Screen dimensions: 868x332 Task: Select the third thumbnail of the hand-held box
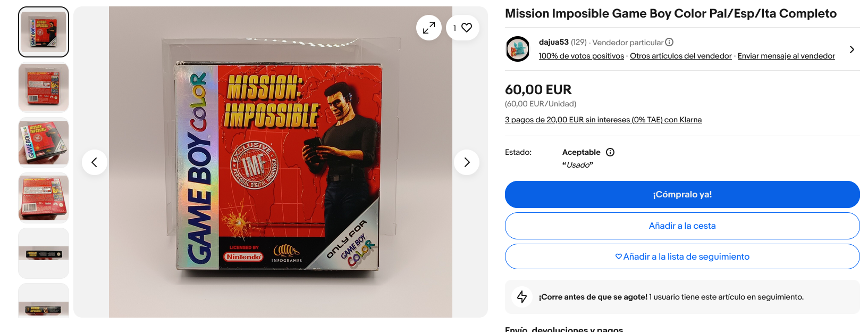[44, 143]
